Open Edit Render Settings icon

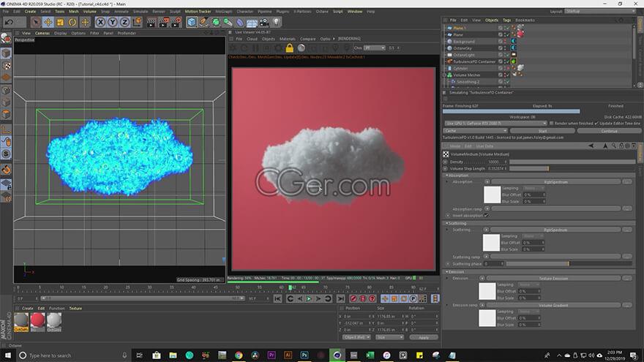tap(176, 22)
